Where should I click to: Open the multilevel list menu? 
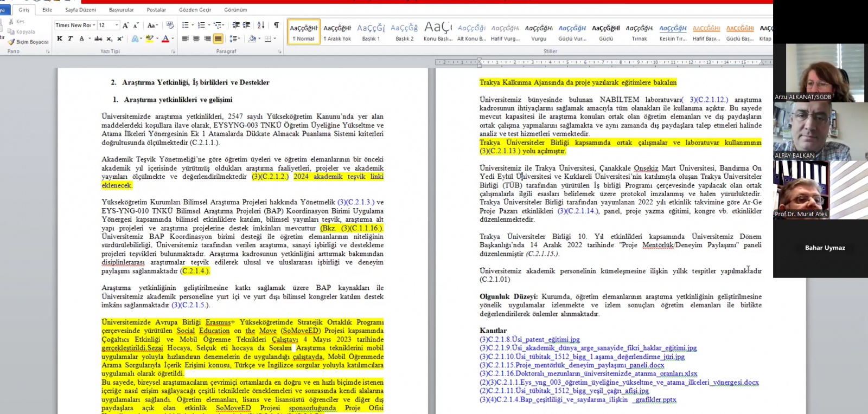click(x=219, y=25)
